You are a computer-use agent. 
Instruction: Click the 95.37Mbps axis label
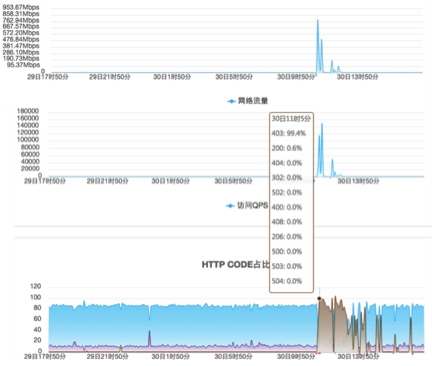click(23, 65)
